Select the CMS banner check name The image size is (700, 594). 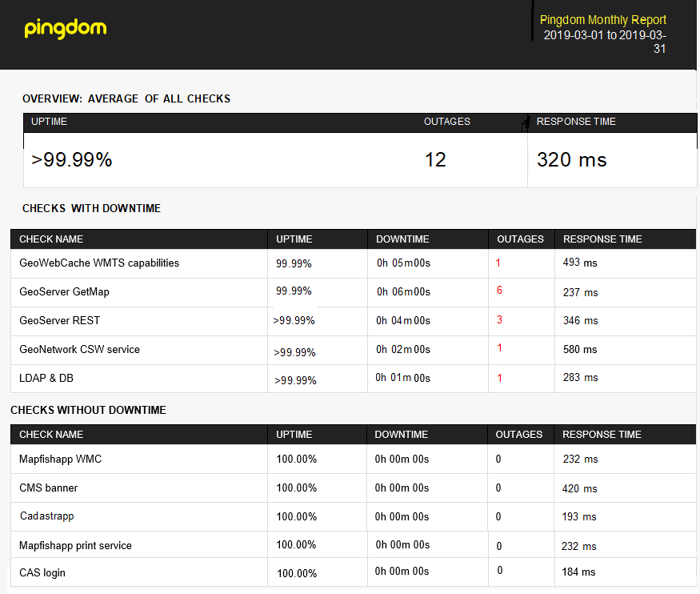48,488
